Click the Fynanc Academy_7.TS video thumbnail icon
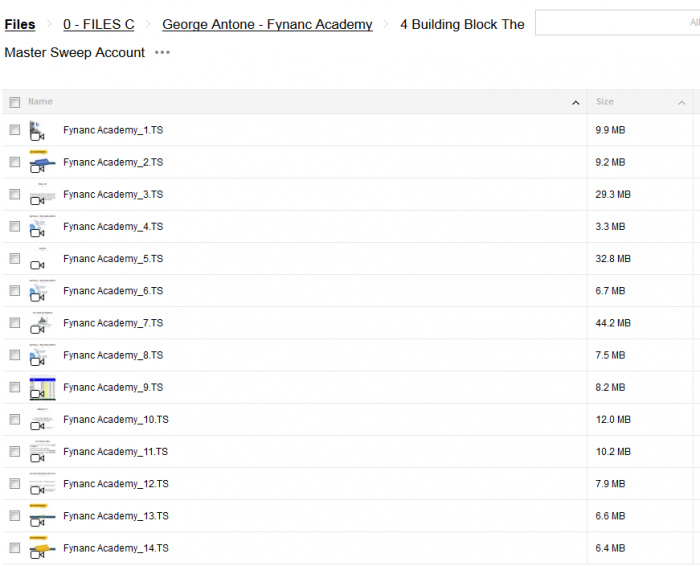The image size is (700, 566). [42, 323]
